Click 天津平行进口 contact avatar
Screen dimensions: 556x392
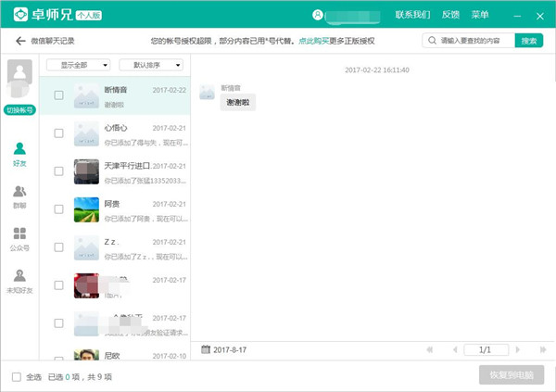(x=86, y=171)
